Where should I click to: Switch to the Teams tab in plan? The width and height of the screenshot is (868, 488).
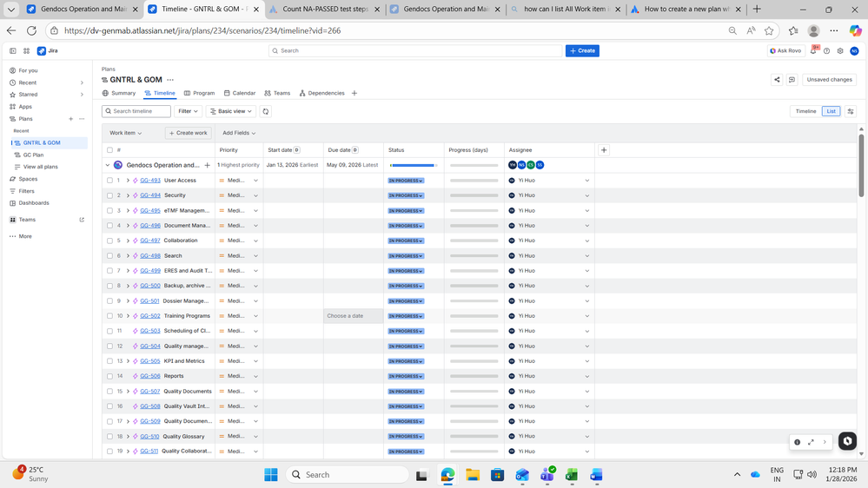pos(277,93)
